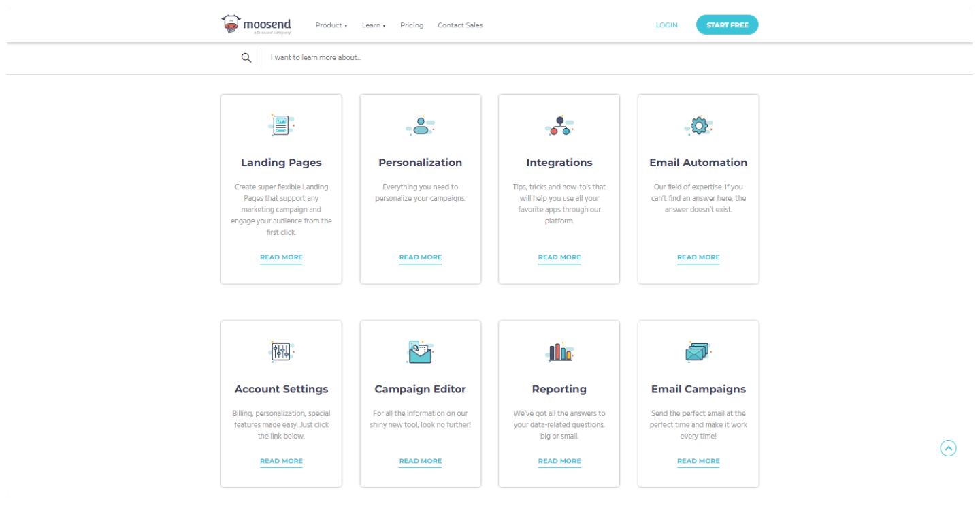This screenshot has height=506, width=980.
Task: Click the START FREE button
Action: [x=727, y=25]
